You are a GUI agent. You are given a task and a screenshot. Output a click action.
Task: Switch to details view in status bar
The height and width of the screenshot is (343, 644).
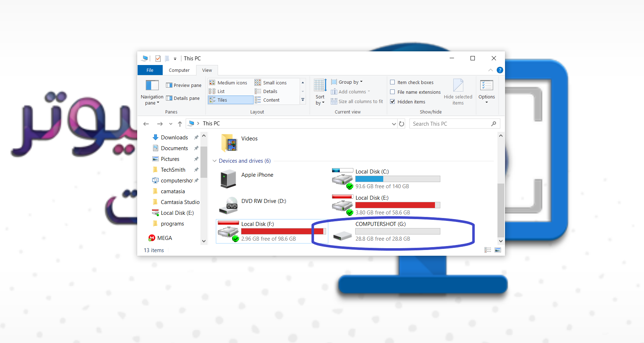click(488, 250)
